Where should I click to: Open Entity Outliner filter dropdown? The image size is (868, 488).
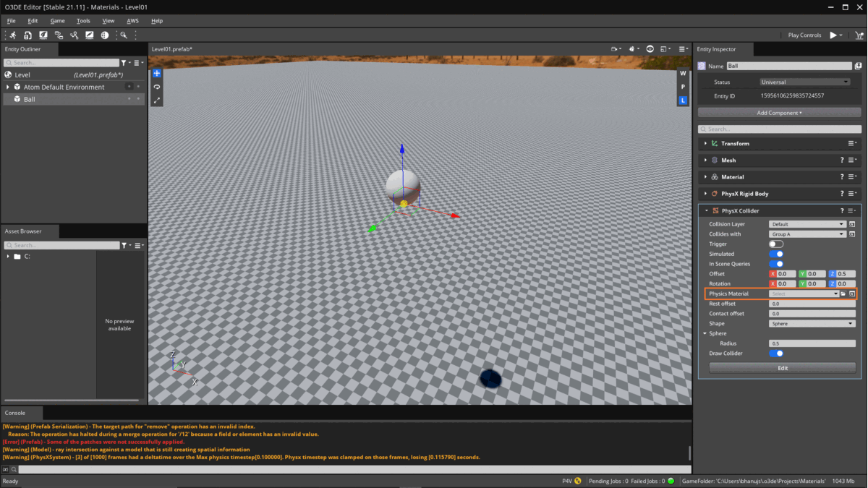126,63
